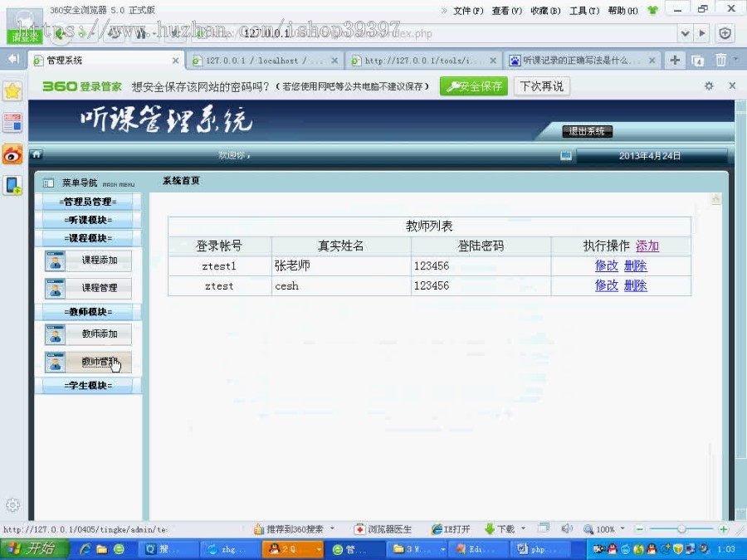Image resolution: width=747 pixels, height=560 pixels.
Task: Open the mobile phone sidebar icon
Action: click(x=12, y=185)
